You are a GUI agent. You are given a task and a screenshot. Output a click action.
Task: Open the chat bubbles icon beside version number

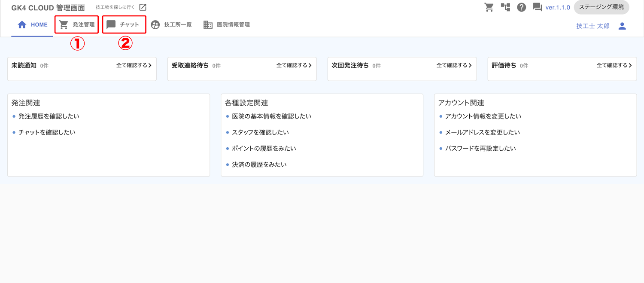click(x=538, y=7)
